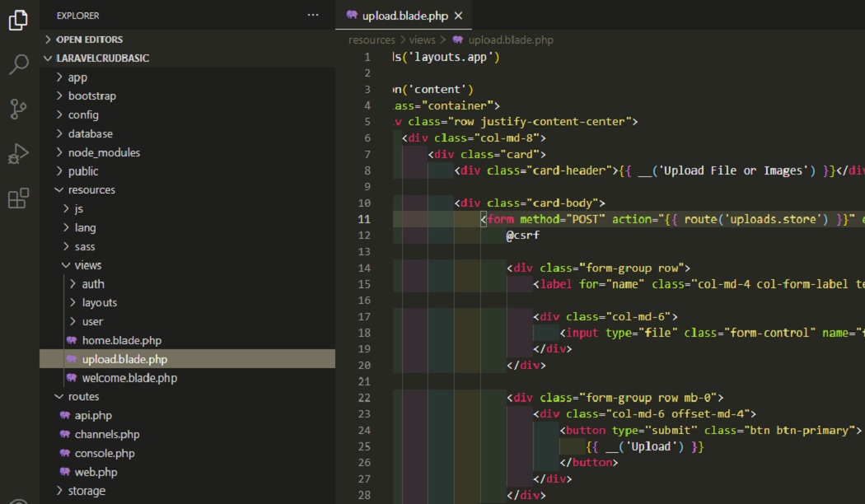The height and width of the screenshot is (504, 865).
Task: Click the "card-header" class text
Action: pos(572,170)
